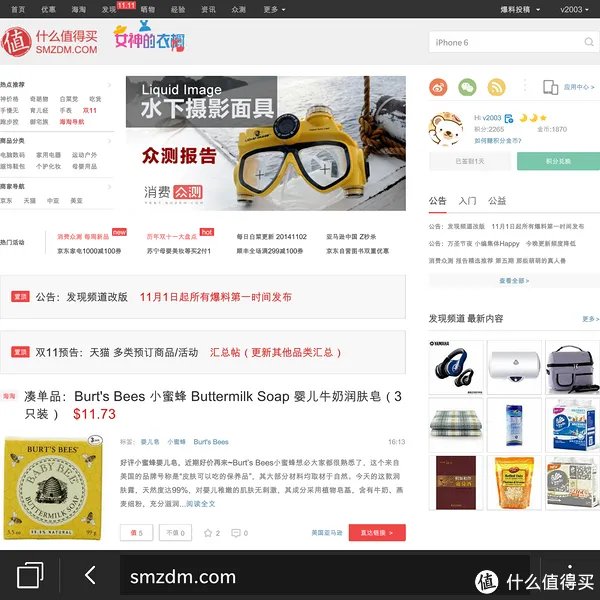
Task: Tap the browser tabs icon in bottom bar
Action: pos(30,575)
